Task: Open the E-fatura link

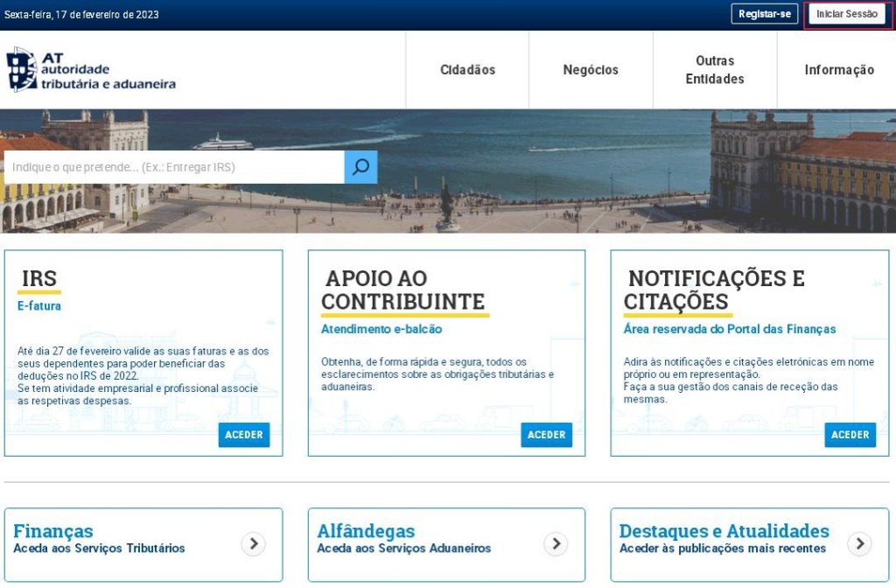Action: pyautogui.click(x=39, y=306)
